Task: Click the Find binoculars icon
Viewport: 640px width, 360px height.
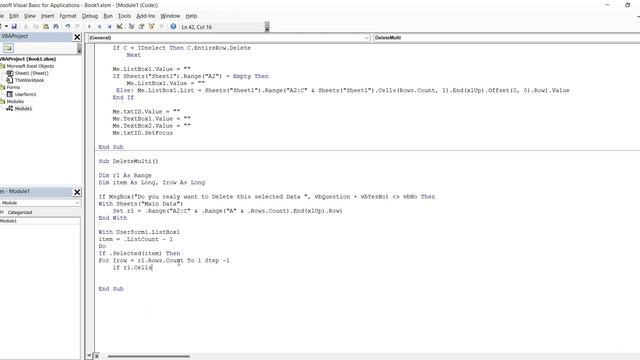Action: pyautogui.click(x=56, y=27)
